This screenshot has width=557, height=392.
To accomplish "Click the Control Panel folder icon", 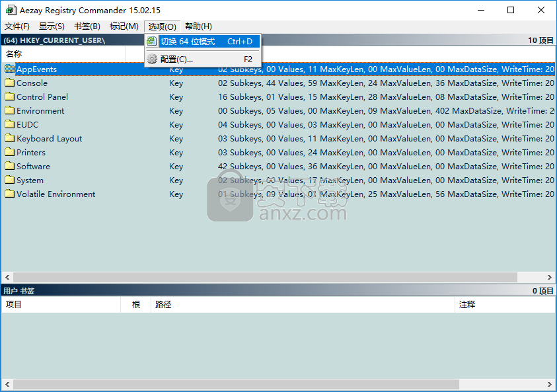I will point(10,97).
